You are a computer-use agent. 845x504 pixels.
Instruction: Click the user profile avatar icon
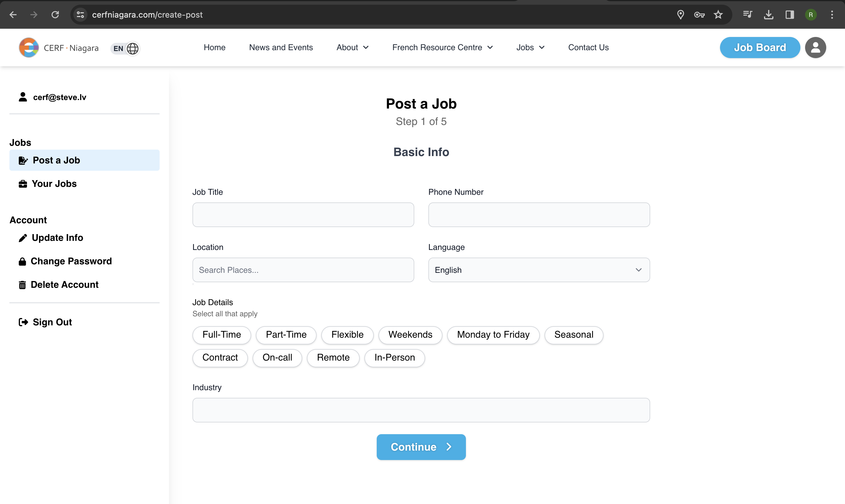click(x=815, y=48)
